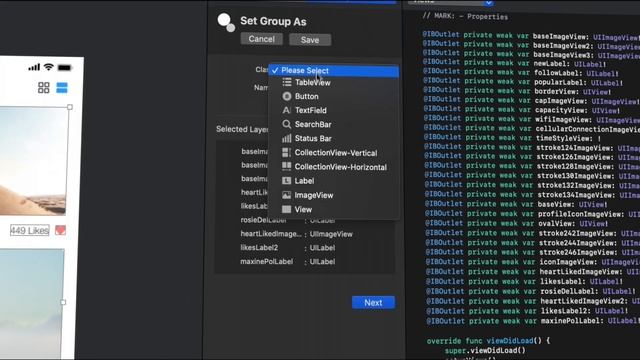The width and height of the screenshot is (640, 360).
Task: Click the desert photo in mockup
Action: click(x=33, y=161)
